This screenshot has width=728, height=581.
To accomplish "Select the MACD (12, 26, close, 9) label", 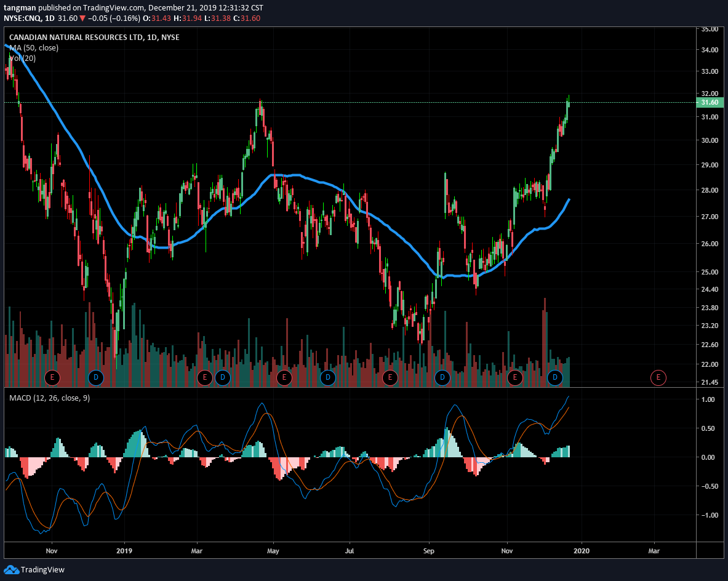I will (x=50, y=398).
